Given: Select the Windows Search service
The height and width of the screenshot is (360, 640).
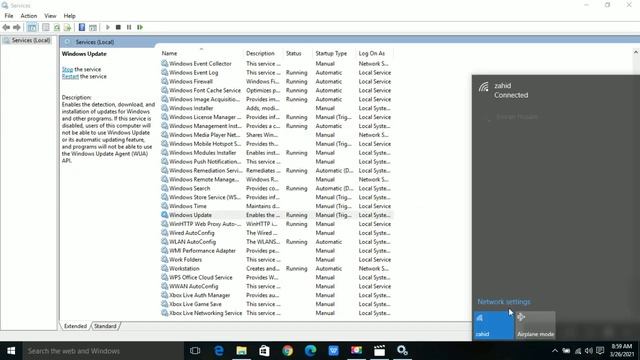Looking at the screenshot, I should (x=276, y=188).
